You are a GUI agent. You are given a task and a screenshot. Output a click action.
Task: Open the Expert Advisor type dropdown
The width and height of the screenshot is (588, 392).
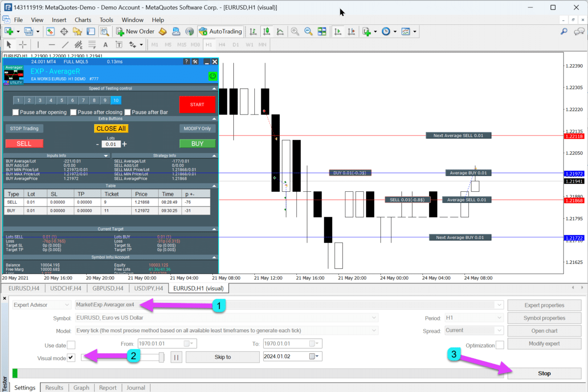point(42,305)
